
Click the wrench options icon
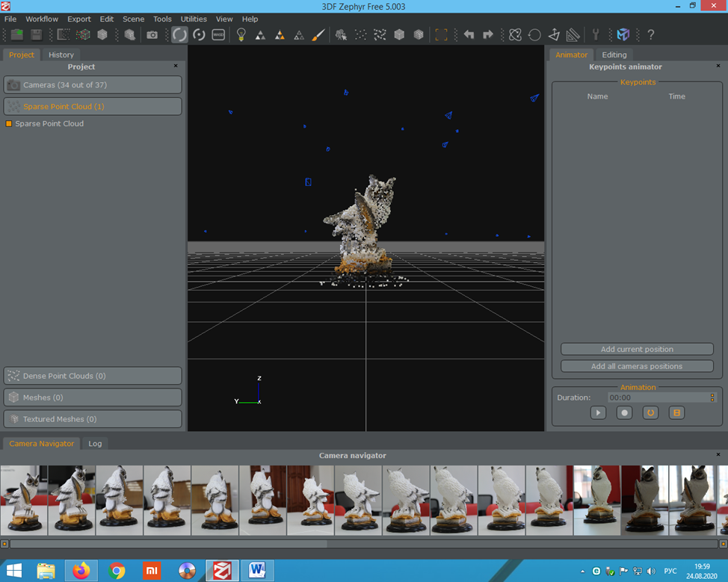click(596, 35)
